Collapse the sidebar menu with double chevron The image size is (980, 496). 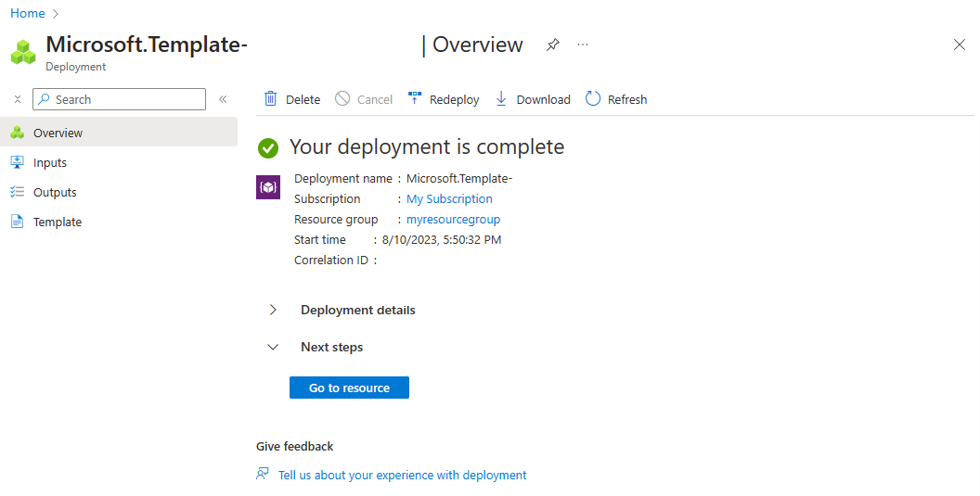223,99
